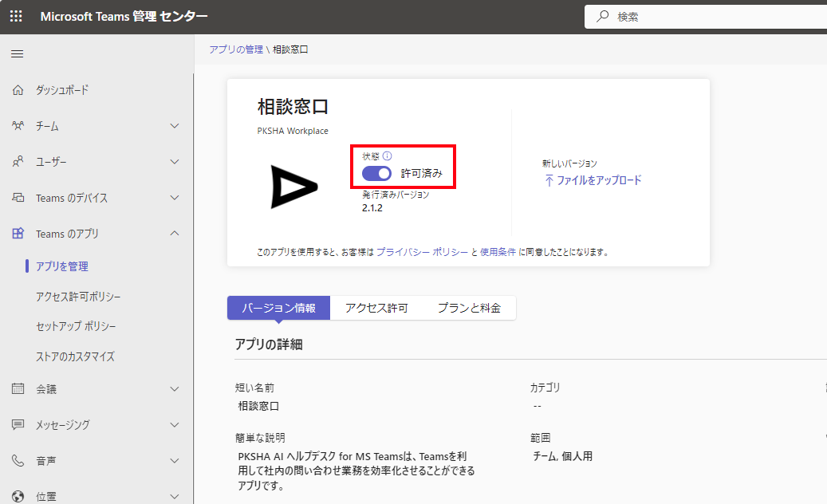Collapse the navigation hamburger menu
The width and height of the screenshot is (827, 504).
pos(18,53)
